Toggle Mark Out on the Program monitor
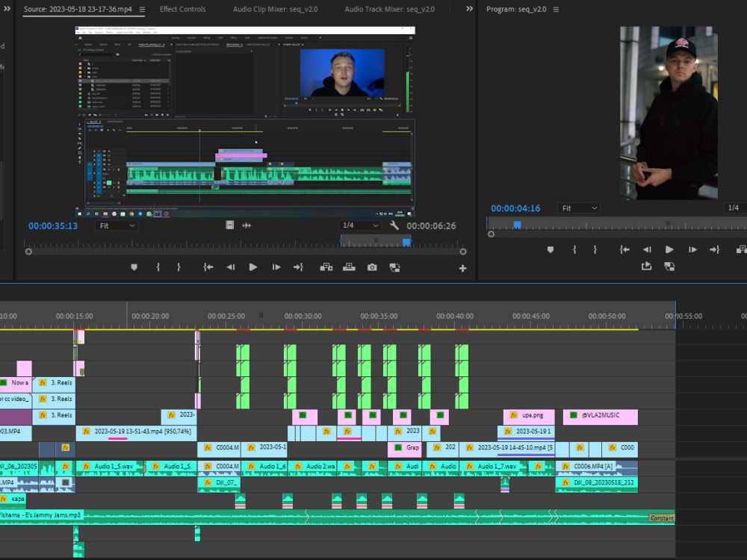The image size is (747, 560). [596, 249]
